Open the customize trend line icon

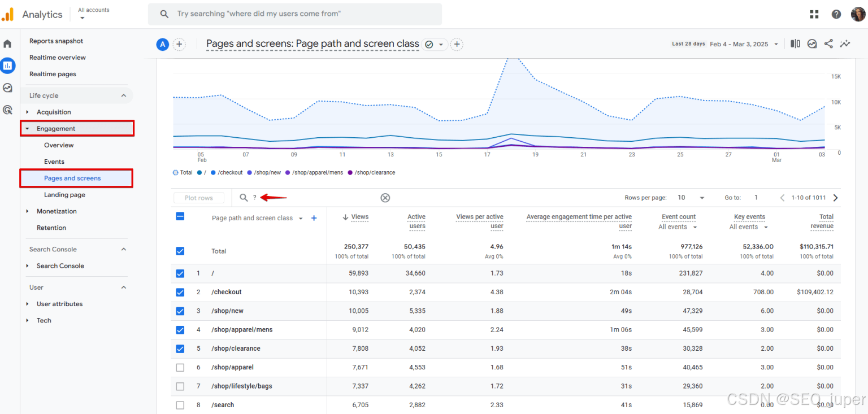click(845, 43)
